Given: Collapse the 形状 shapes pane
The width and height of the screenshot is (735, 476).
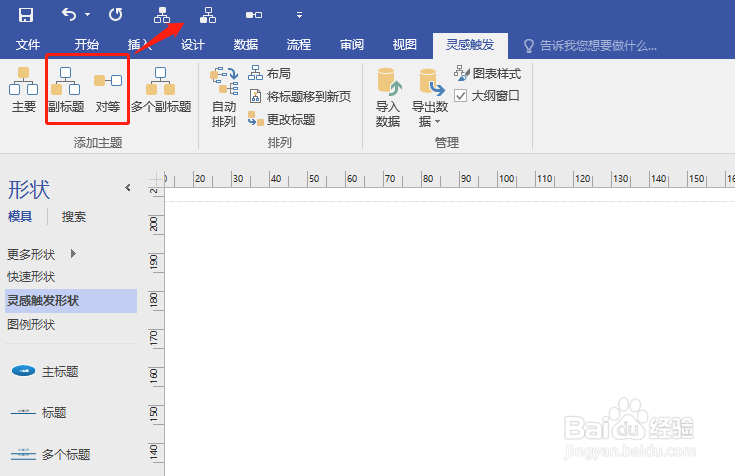Looking at the screenshot, I should click(128, 188).
